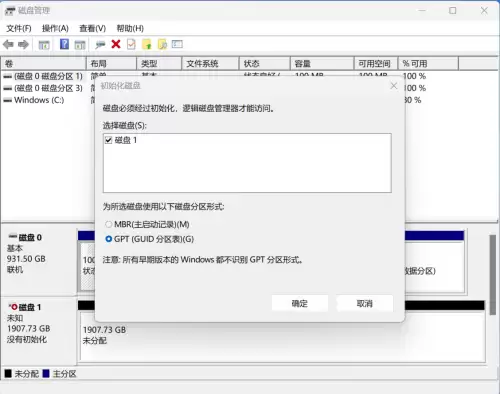Click the 磁盘 0 label in disk pane
This screenshot has width=500, height=394.
[30, 237]
